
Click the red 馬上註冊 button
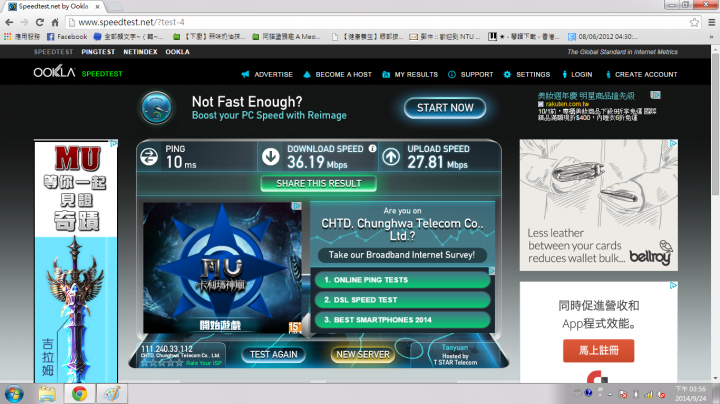tap(599, 351)
